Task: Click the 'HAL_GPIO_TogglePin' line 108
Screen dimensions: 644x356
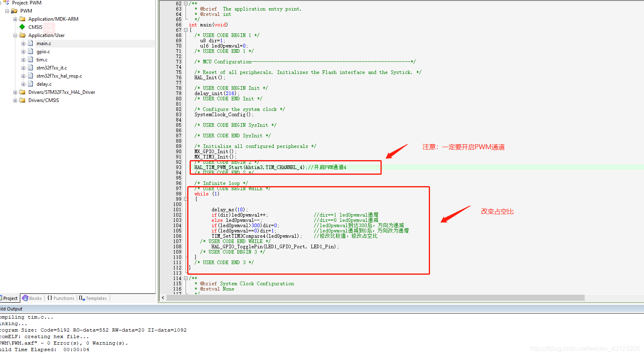Action: [275, 247]
